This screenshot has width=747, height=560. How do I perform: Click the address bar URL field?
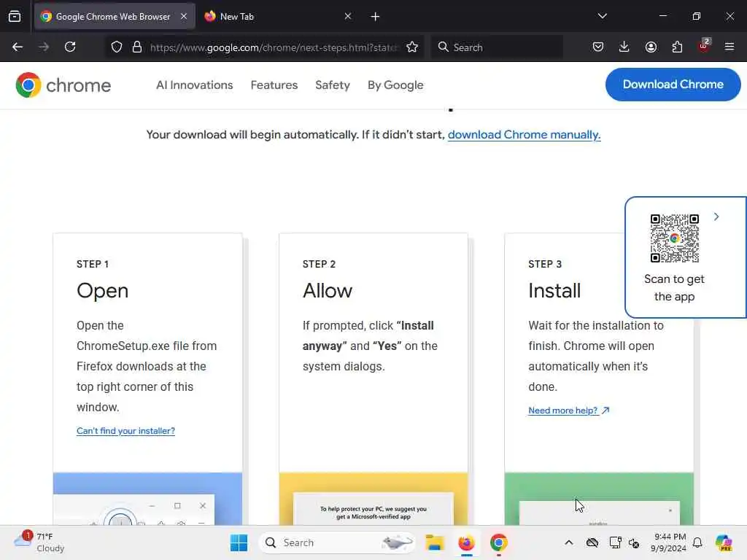tap(274, 47)
